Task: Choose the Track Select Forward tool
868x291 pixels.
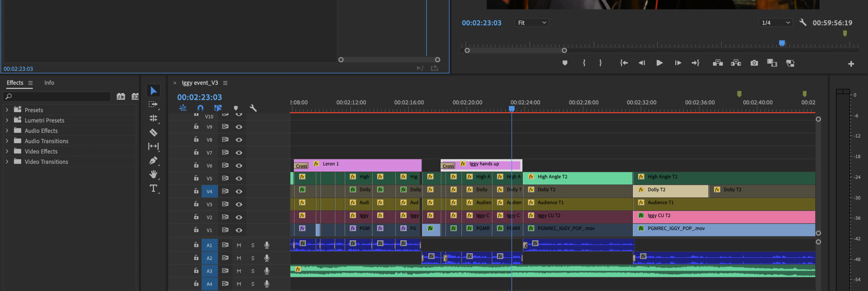Action: [153, 104]
